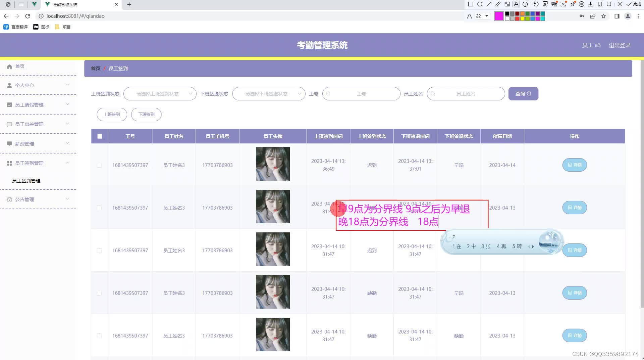
Task: Toggle the browser side panel icon
Action: (617, 16)
